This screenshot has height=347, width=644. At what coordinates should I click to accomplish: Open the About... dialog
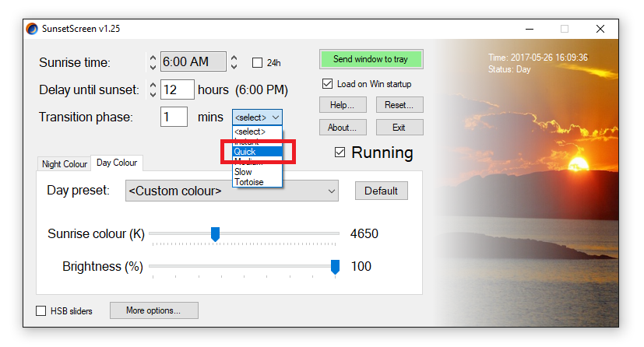tap(343, 128)
